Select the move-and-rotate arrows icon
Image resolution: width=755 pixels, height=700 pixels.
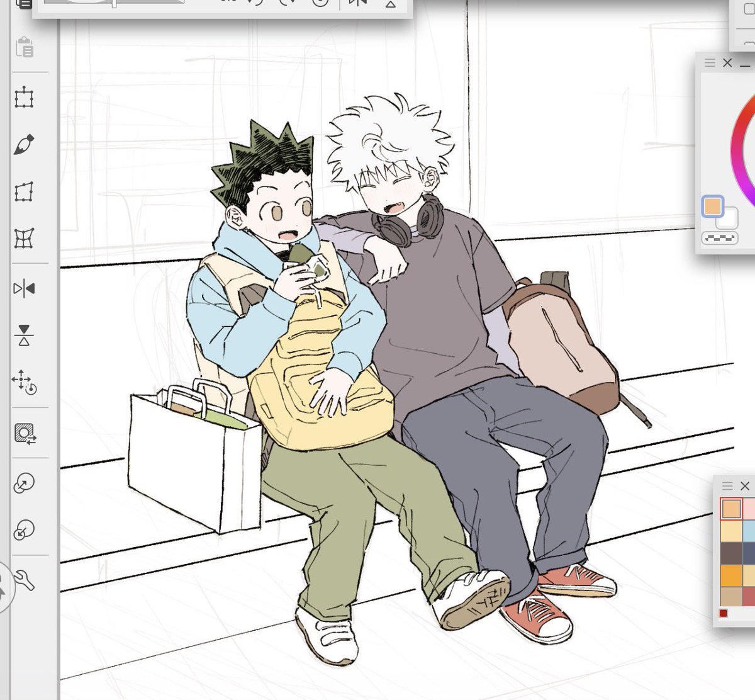coord(24,382)
